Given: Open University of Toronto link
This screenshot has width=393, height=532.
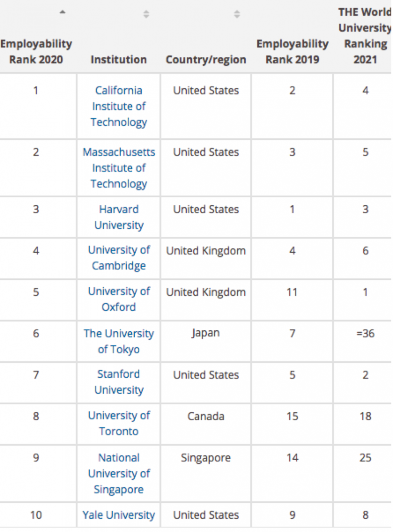Looking at the screenshot, I should click(x=119, y=423).
